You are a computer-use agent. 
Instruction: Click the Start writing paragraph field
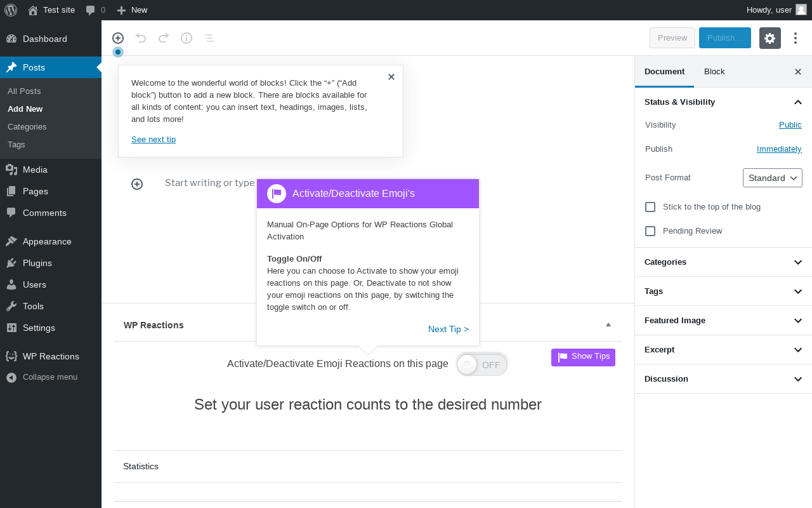[210, 183]
